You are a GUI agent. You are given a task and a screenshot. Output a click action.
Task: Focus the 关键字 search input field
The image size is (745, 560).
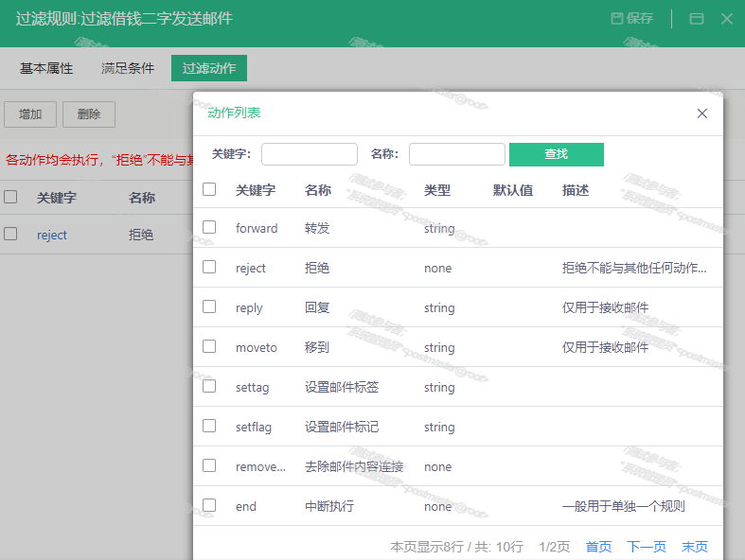coord(309,154)
